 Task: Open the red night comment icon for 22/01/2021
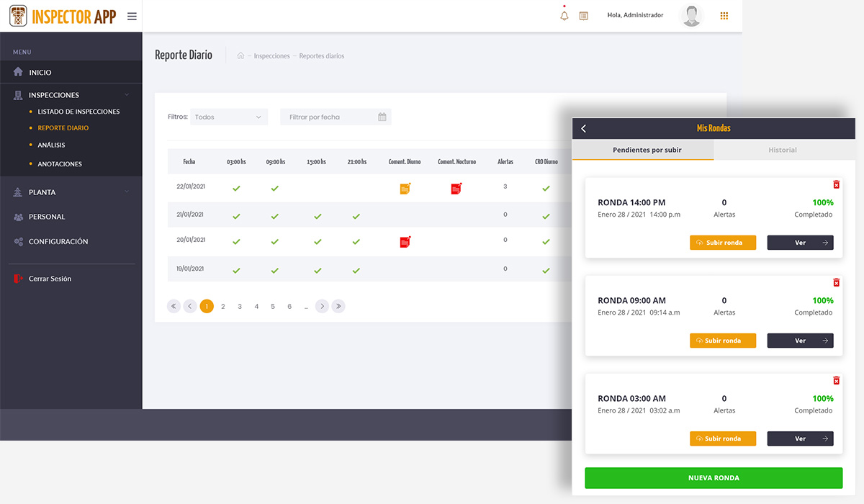coord(456,189)
